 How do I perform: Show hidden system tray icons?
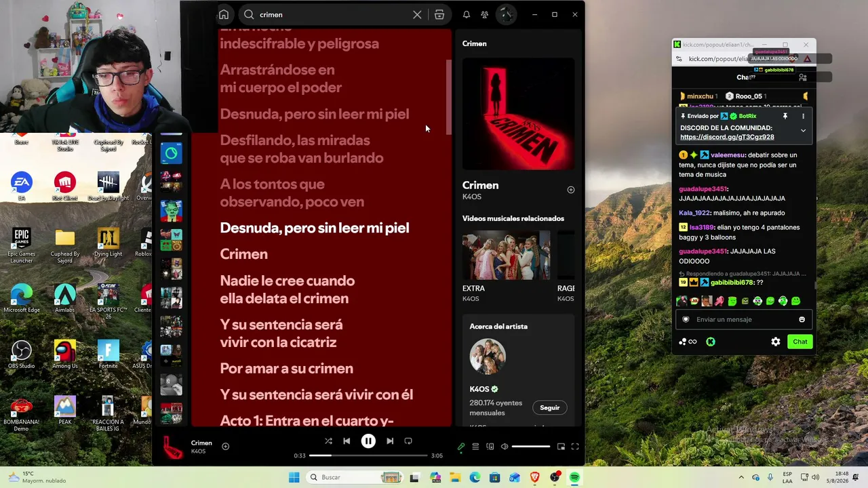click(x=741, y=477)
